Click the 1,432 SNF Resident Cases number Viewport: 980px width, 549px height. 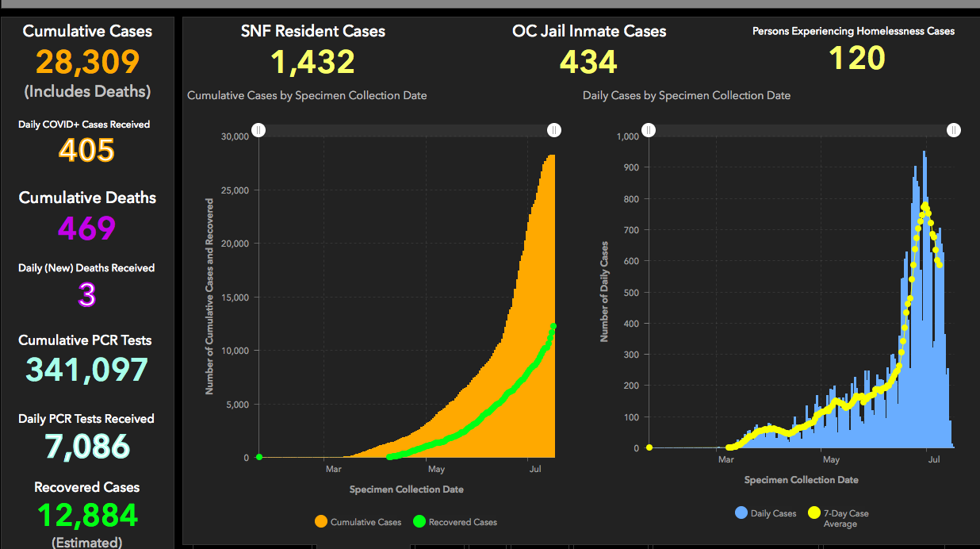pos(312,62)
